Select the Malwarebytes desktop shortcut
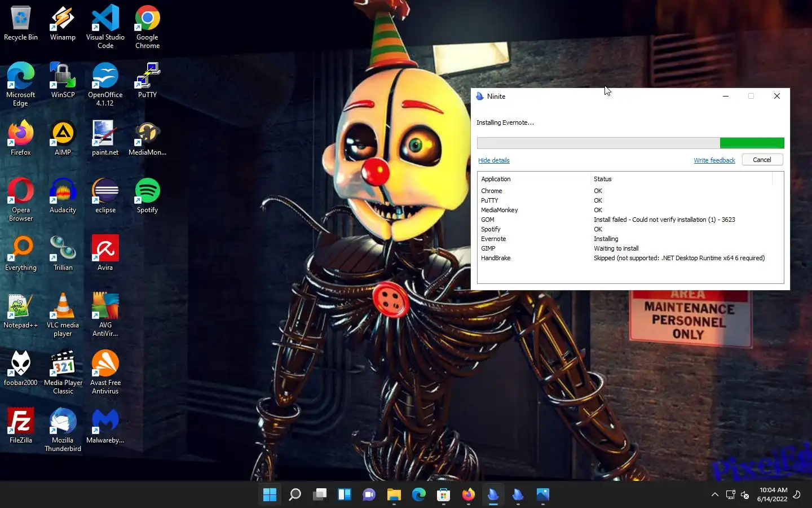Screen dimensions: 812x508 (105, 426)
